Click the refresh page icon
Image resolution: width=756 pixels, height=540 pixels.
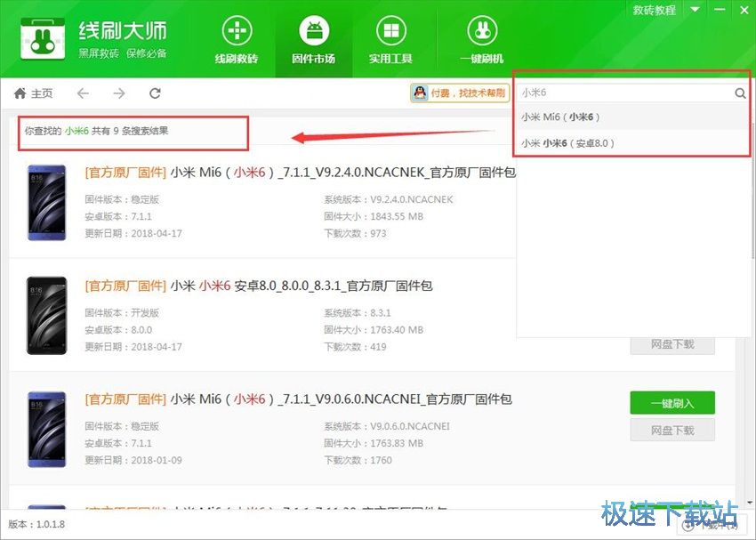point(155,93)
